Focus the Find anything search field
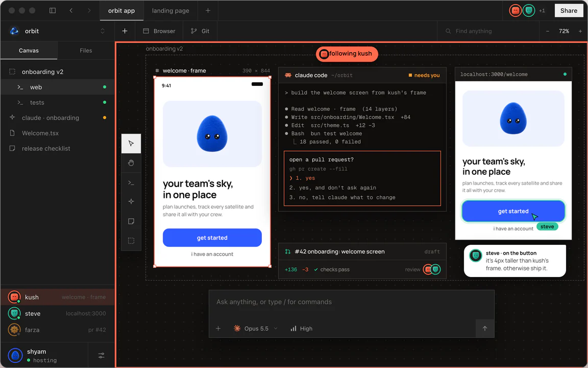The height and width of the screenshot is (368, 588). coord(488,31)
